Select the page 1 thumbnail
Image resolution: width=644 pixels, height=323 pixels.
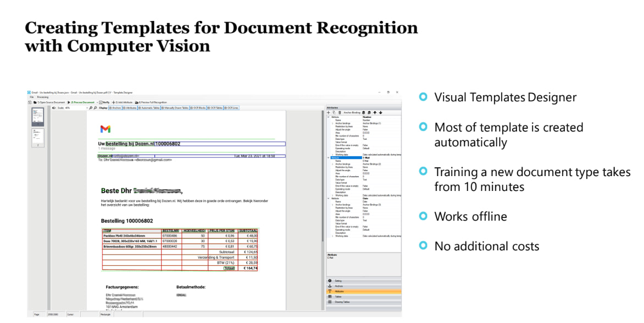pyautogui.click(x=38, y=117)
